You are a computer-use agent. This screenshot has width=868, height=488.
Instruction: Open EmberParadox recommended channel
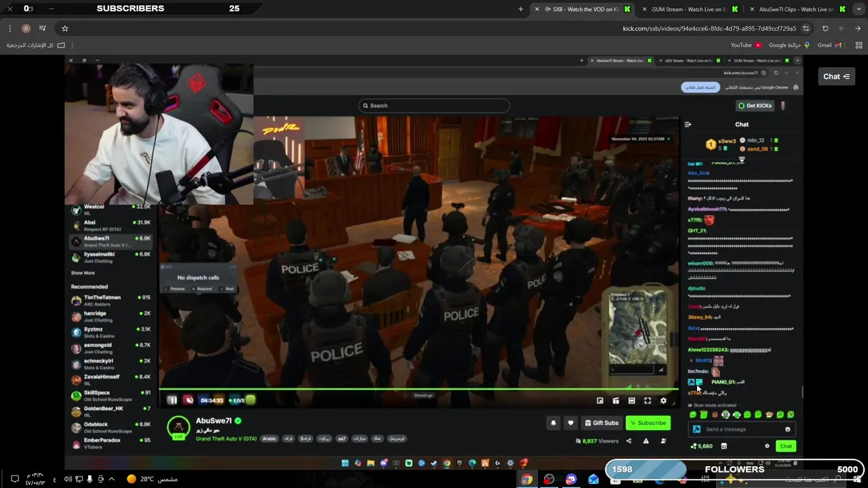coord(111,443)
